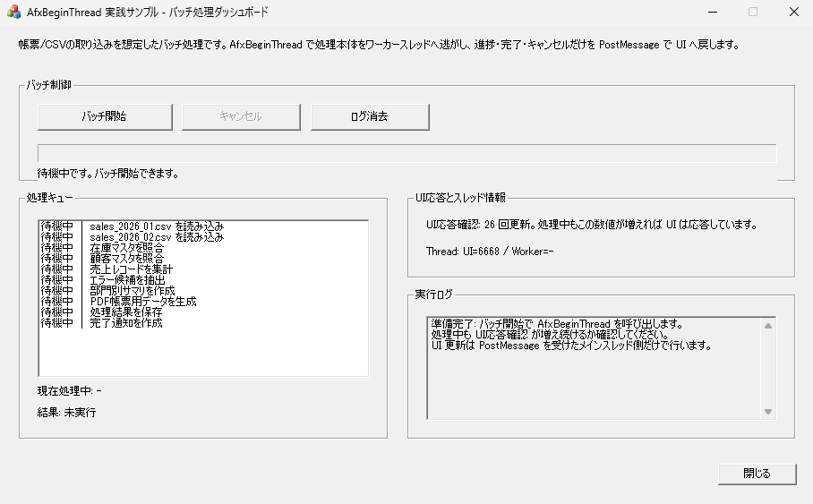Click the log line starting 準備完了
The image size is (813, 504).
click(557, 323)
